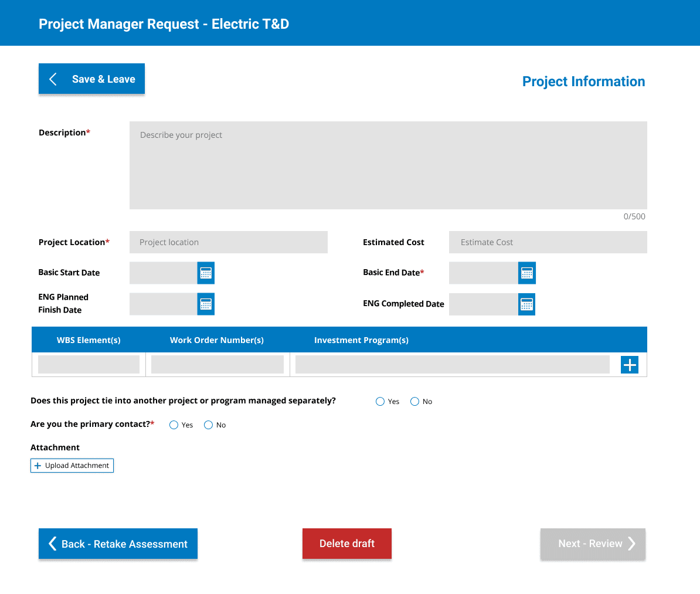The height and width of the screenshot is (594, 700).
Task: Proceed with Next - Review button
Action: click(x=593, y=544)
